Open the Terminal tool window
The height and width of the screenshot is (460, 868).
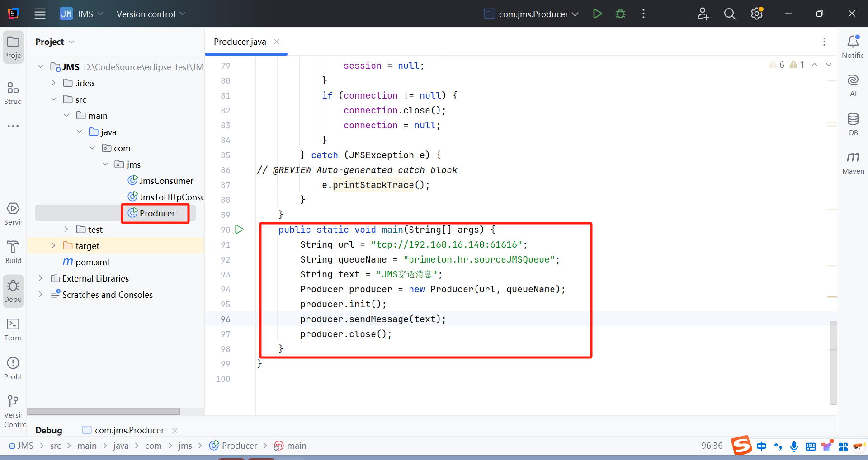click(13, 329)
